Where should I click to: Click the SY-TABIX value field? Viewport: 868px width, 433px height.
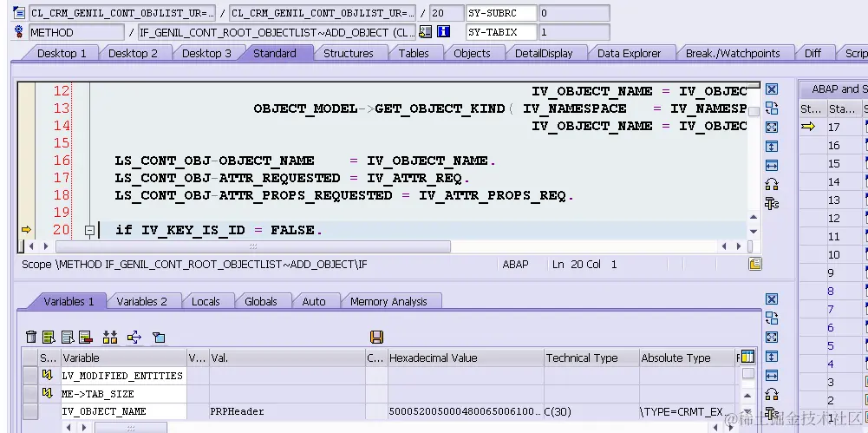pos(574,32)
